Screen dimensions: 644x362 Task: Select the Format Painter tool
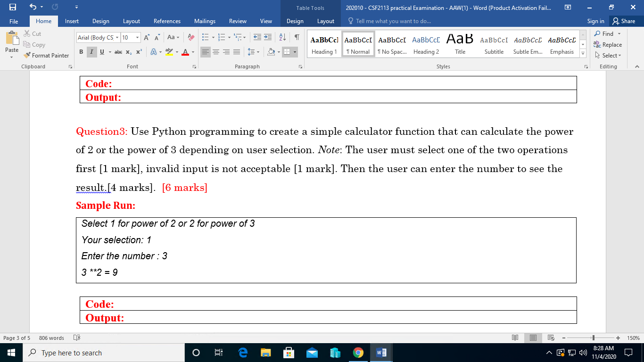[46, 55]
